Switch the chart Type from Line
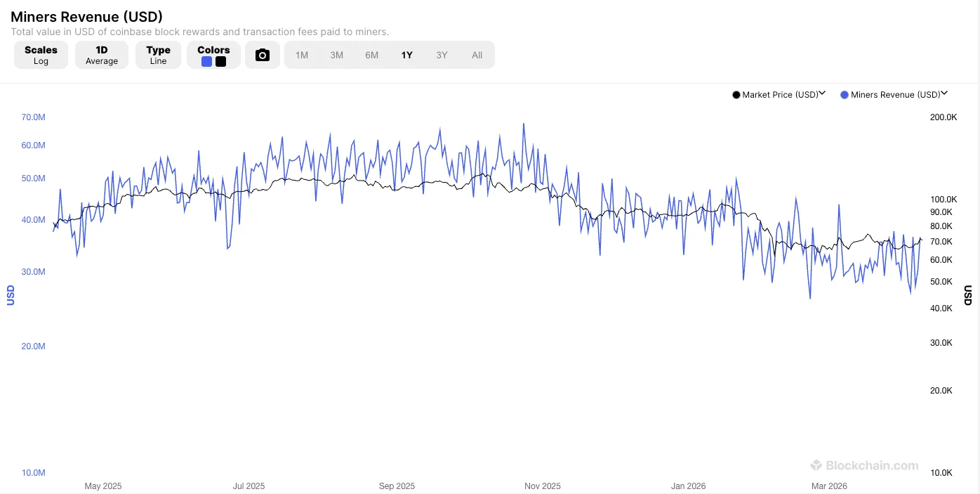Image resolution: width=980 pixels, height=494 pixels. click(158, 55)
